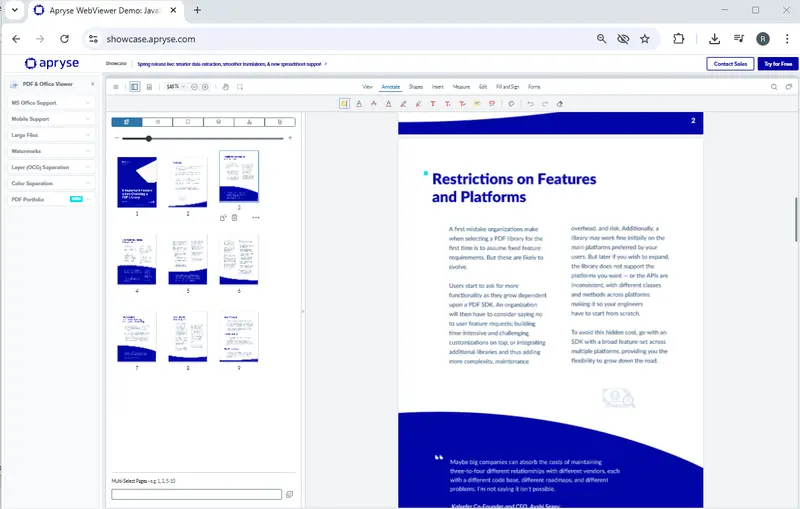Close the PDF & Office Viewer item
800x509 pixels.
click(92, 84)
